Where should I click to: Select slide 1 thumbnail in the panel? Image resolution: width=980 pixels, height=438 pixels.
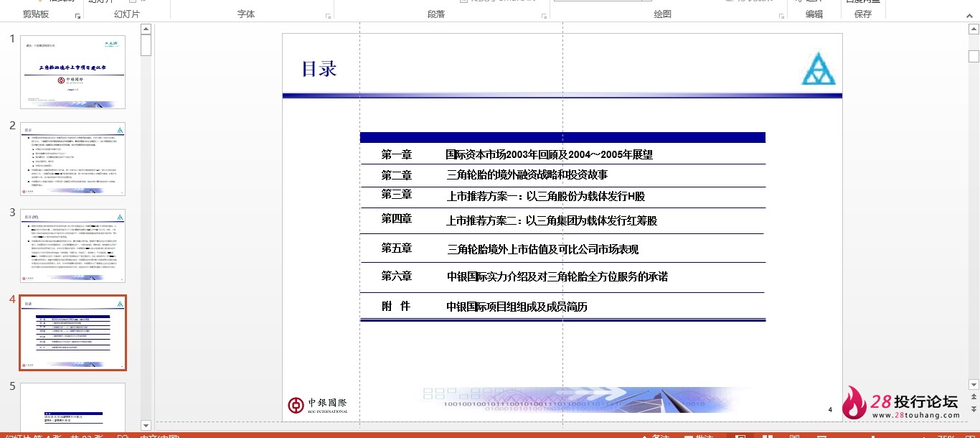(72, 72)
